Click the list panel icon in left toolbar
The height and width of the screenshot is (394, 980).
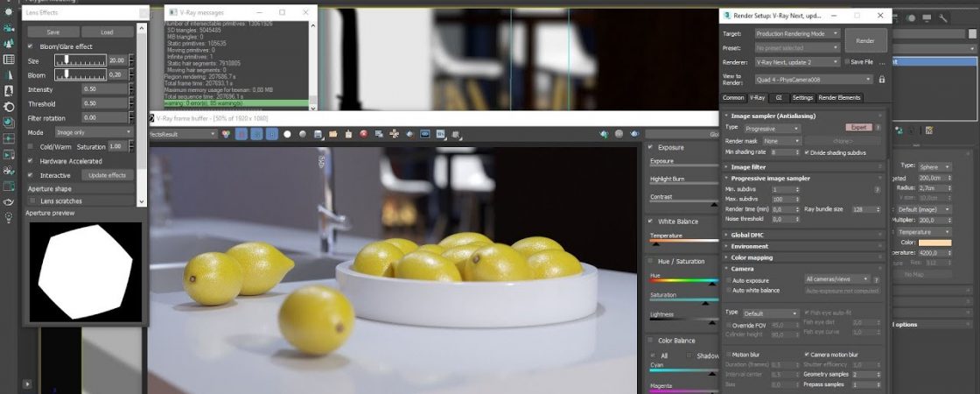[9, 60]
